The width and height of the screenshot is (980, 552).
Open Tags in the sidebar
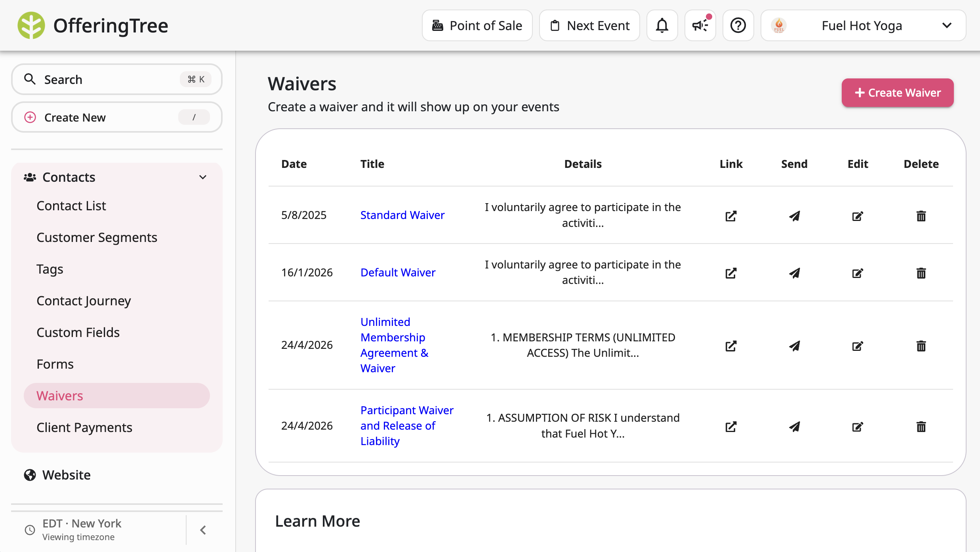tap(50, 269)
